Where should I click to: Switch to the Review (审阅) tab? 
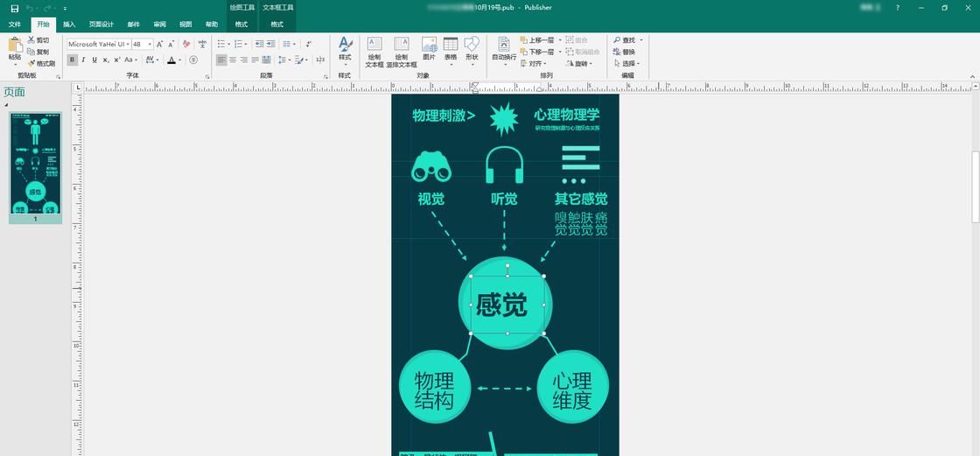coord(160,25)
